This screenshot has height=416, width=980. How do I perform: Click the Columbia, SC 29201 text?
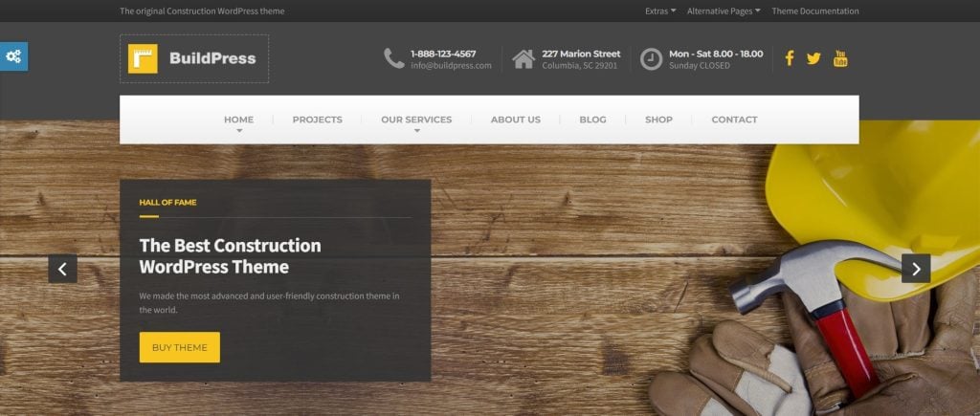579,66
